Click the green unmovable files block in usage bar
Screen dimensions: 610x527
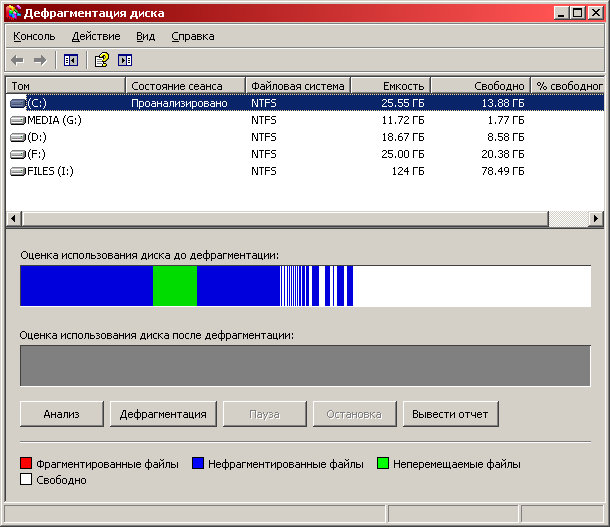(175, 286)
